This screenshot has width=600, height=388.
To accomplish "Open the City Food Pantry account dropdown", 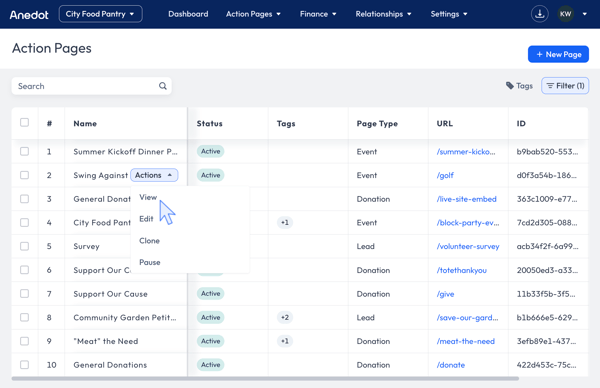I will coord(101,14).
